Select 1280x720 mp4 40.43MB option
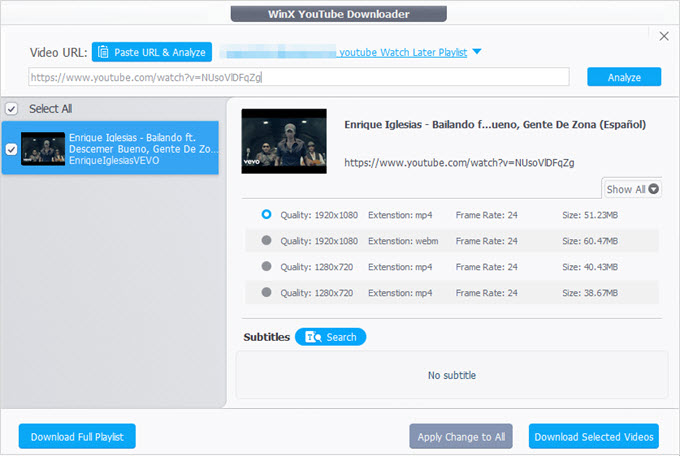 [266, 266]
